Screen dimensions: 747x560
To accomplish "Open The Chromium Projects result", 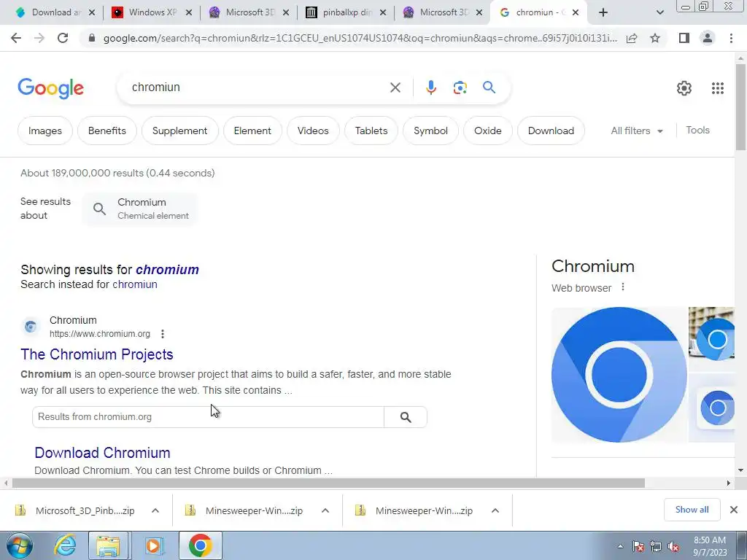I will point(97,354).
